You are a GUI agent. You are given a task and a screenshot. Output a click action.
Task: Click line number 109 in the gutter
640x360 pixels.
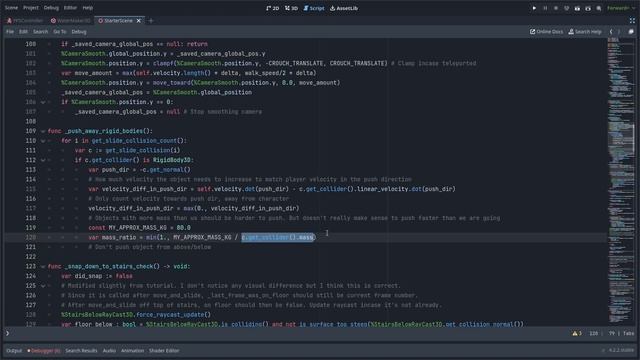point(31,131)
